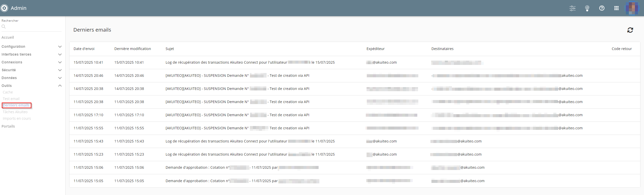Click the refresh icon for Derniers emails

tap(630, 30)
